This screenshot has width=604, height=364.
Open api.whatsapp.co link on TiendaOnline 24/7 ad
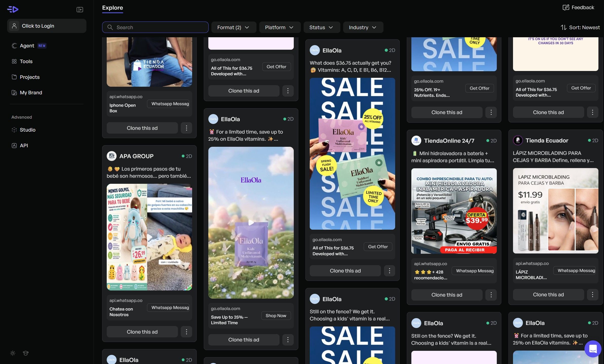click(x=431, y=264)
